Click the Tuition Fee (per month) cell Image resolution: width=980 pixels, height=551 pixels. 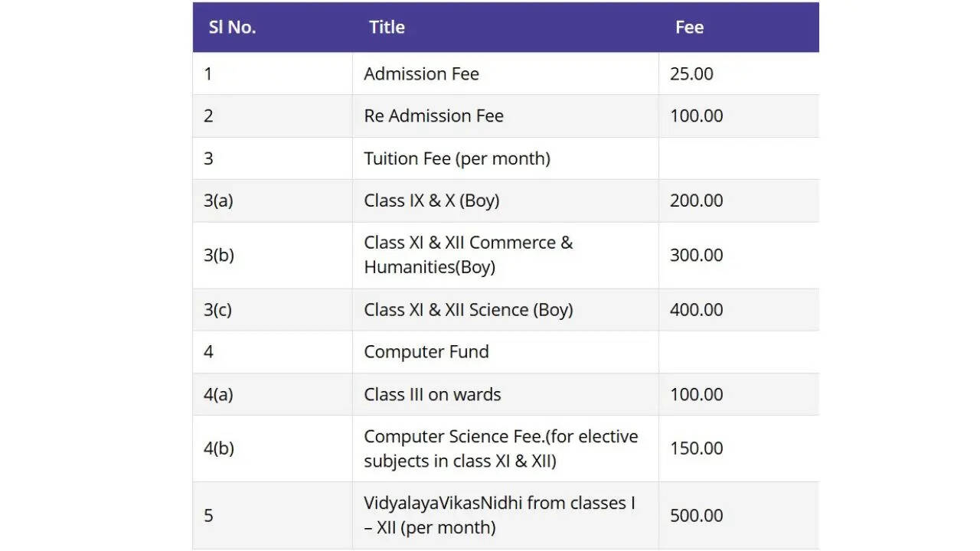point(457,158)
